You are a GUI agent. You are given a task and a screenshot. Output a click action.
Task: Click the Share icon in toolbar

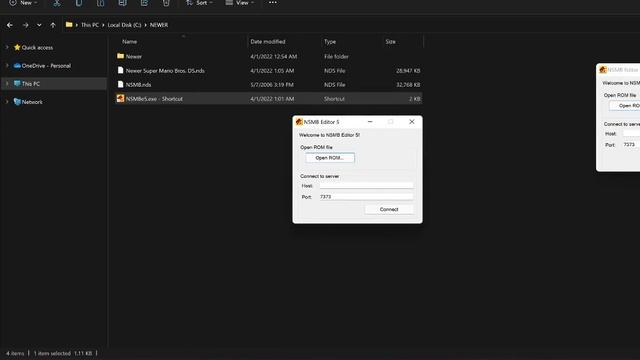(144, 3)
